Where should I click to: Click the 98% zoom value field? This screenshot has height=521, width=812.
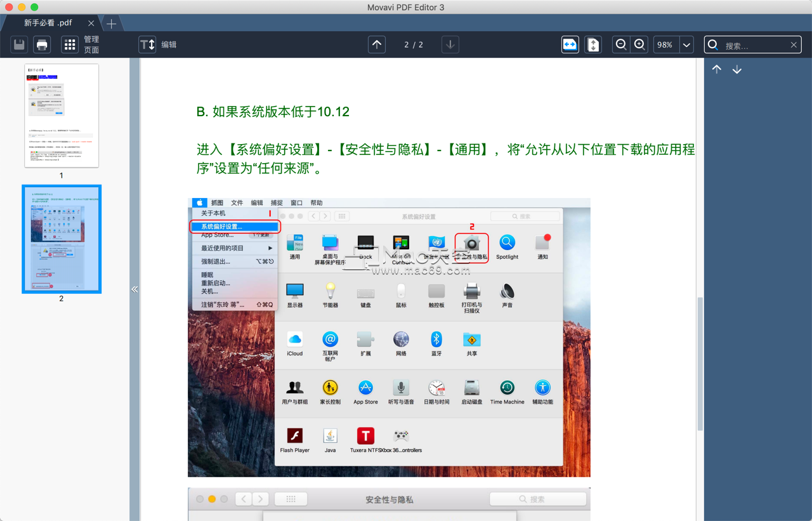point(665,44)
